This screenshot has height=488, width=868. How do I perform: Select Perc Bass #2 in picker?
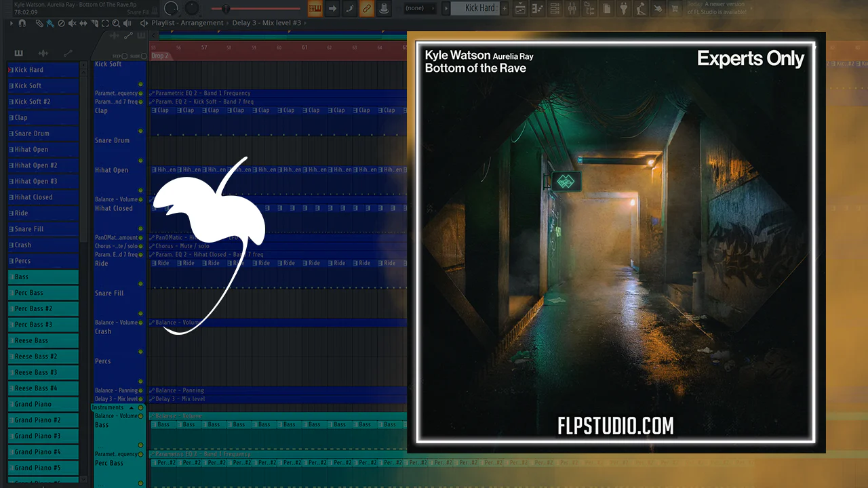(43, 308)
